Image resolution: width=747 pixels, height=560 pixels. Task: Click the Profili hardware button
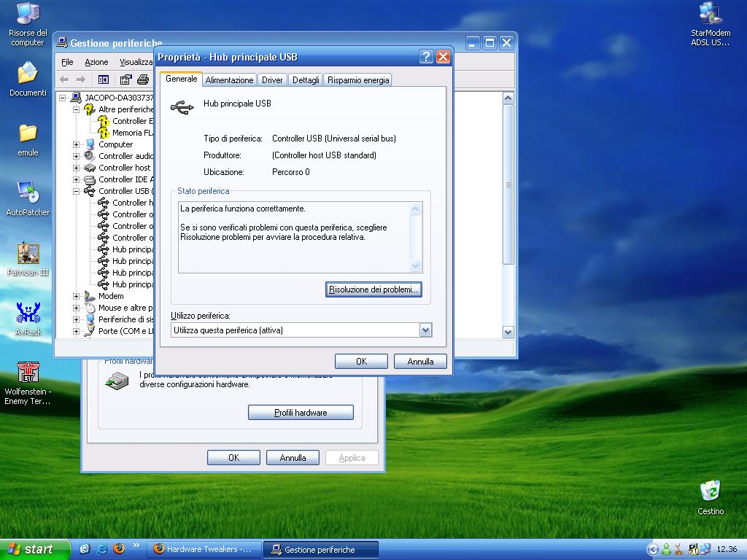tap(301, 413)
